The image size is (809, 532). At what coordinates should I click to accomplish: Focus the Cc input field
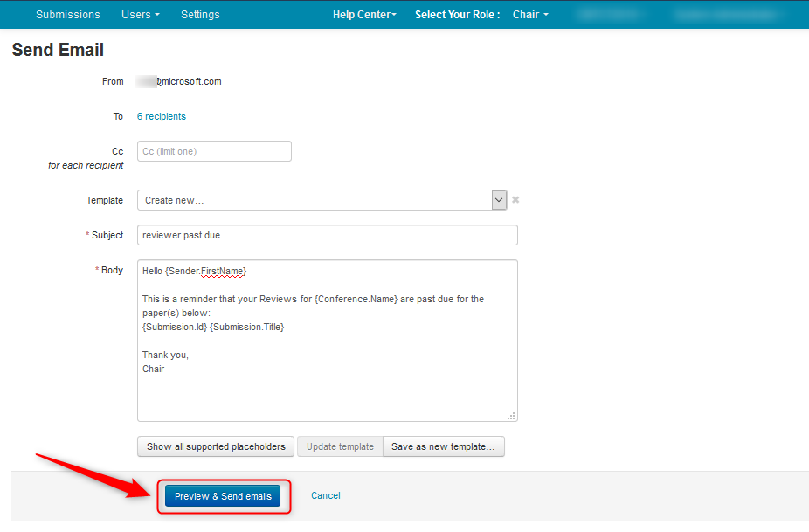coord(214,151)
